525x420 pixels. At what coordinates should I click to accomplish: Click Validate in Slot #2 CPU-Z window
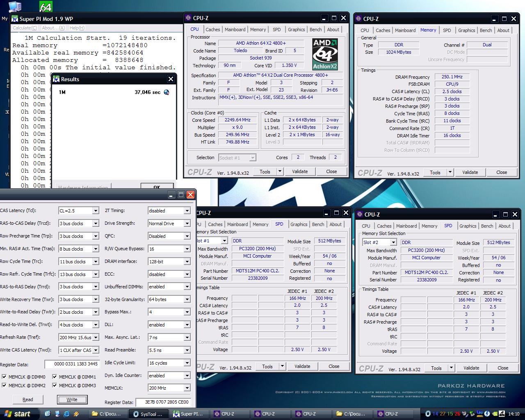(471, 368)
